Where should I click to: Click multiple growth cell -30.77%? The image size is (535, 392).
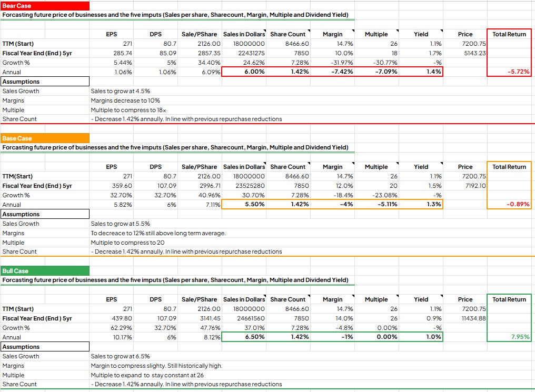coord(385,63)
